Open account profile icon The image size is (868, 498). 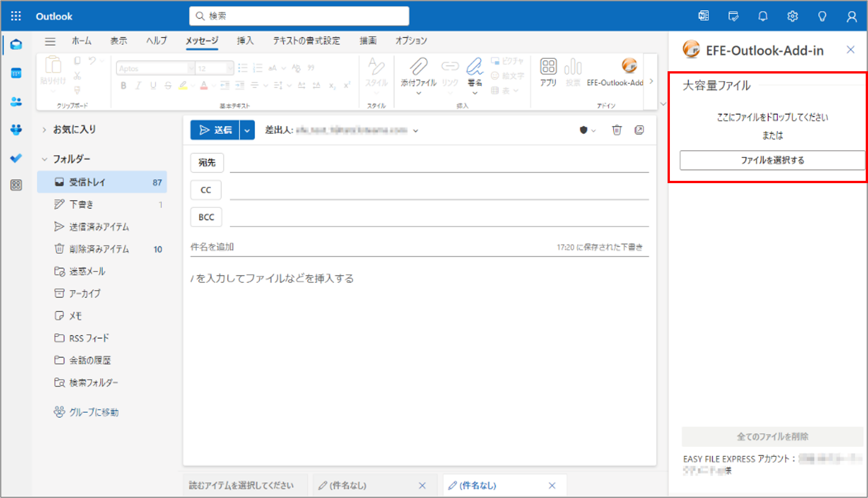(852, 16)
